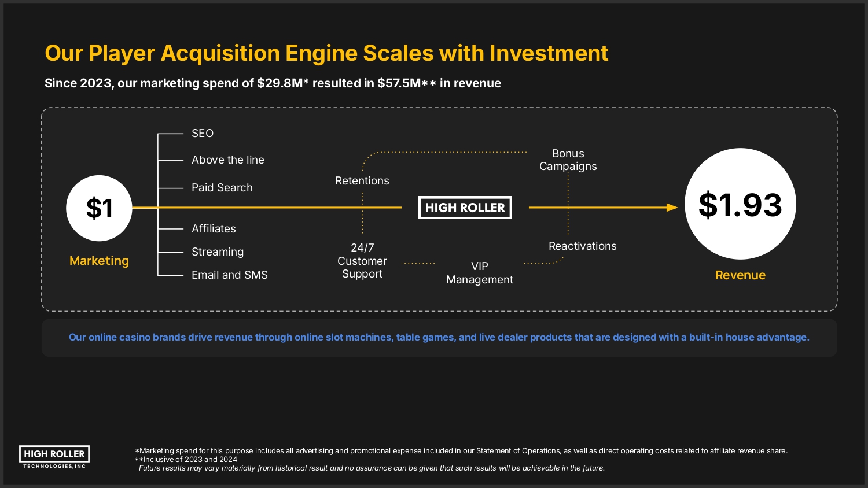The height and width of the screenshot is (488, 868).
Task: Click the Affiliates channel label
Action: coord(214,229)
